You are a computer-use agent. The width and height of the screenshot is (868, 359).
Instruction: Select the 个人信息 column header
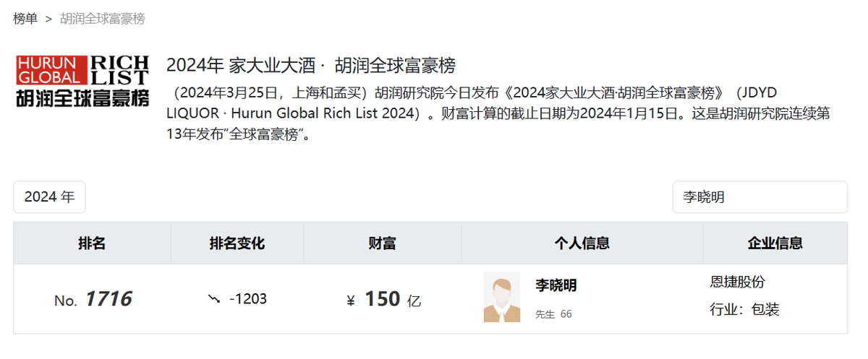click(582, 243)
